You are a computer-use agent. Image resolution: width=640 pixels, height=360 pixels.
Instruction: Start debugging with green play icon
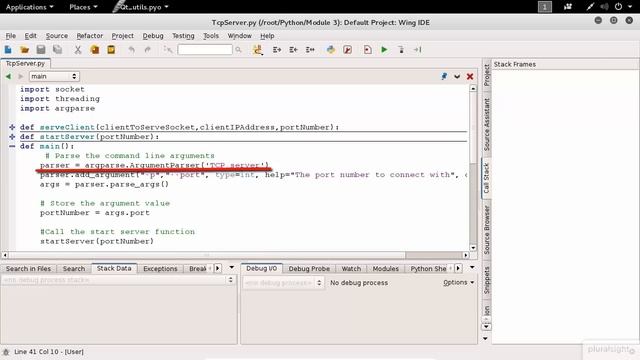pos(384,50)
